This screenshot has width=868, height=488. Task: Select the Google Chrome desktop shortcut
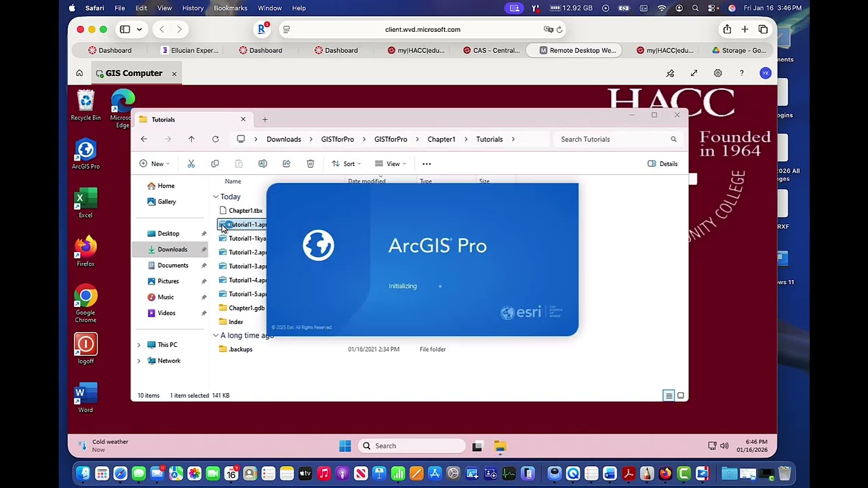point(85,304)
